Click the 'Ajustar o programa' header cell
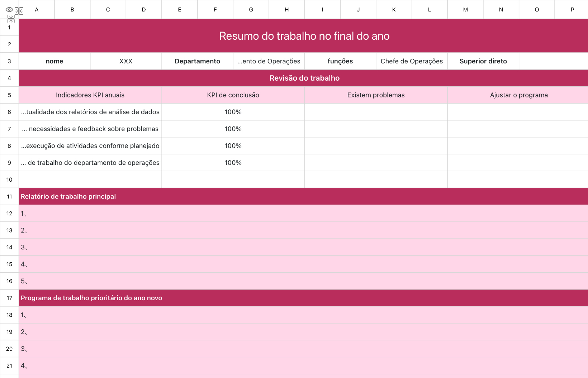Screen dimensions: 588x378 click(518, 95)
